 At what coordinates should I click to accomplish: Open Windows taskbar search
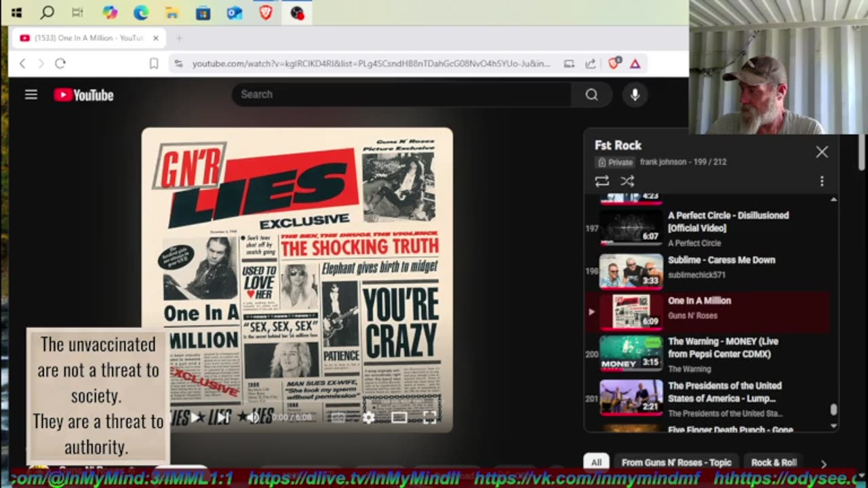(47, 12)
